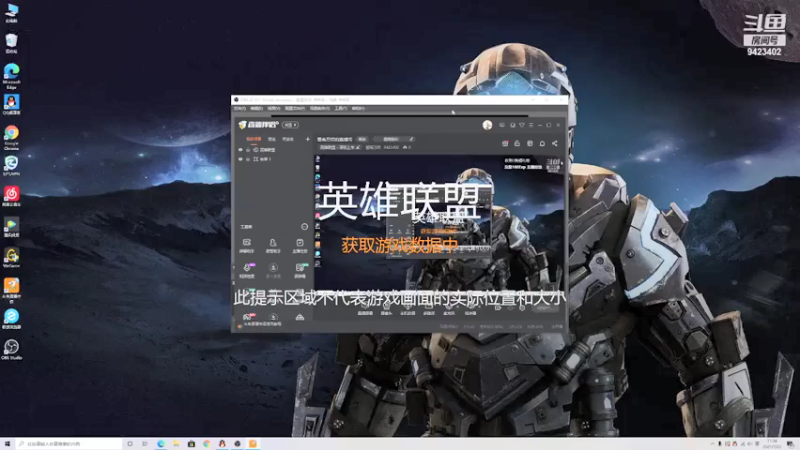This screenshot has height=450, width=800.
Task: Focus the taskbar search box
Action: (x=68, y=444)
